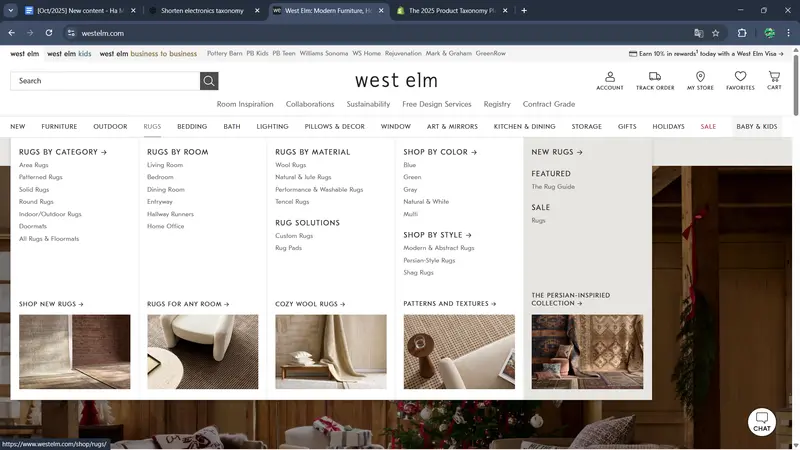This screenshot has height=450, width=800.
Task: Click the Pottery Barn brand link
Action: coord(224,53)
